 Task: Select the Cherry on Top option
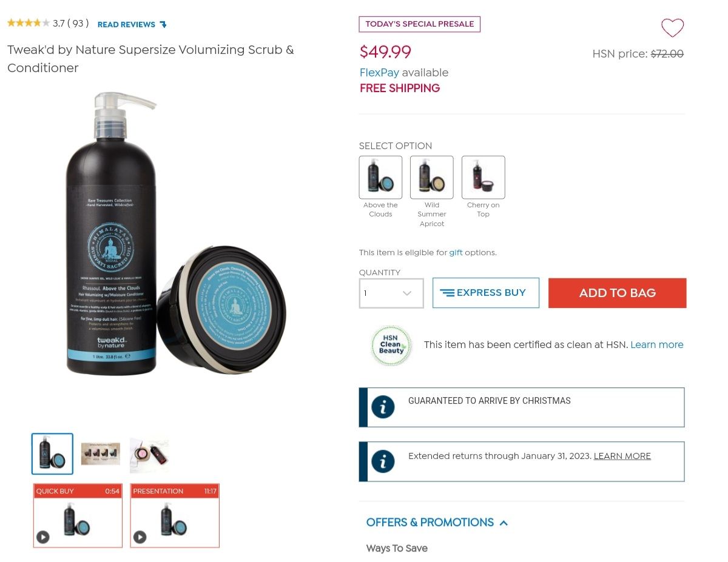tap(483, 177)
